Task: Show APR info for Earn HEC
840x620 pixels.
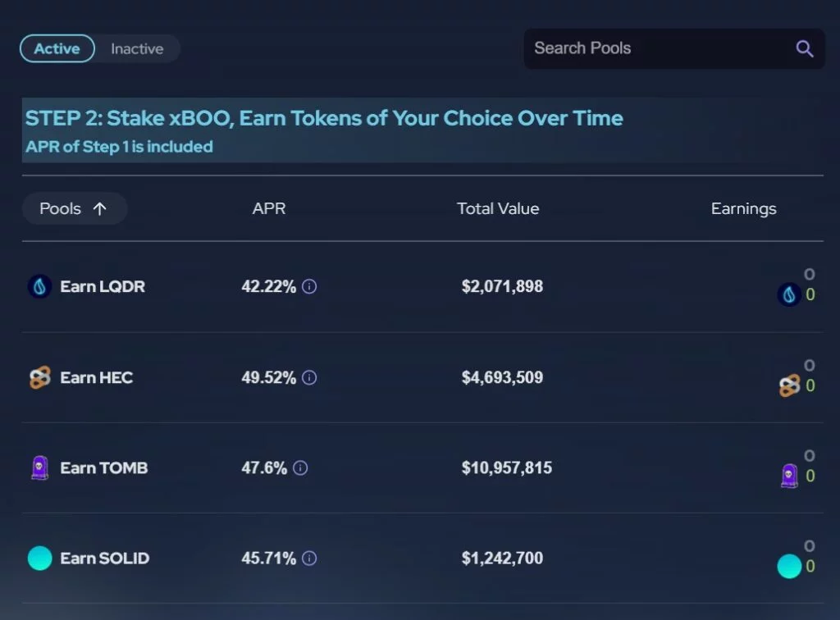Action: click(x=309, y=378)
